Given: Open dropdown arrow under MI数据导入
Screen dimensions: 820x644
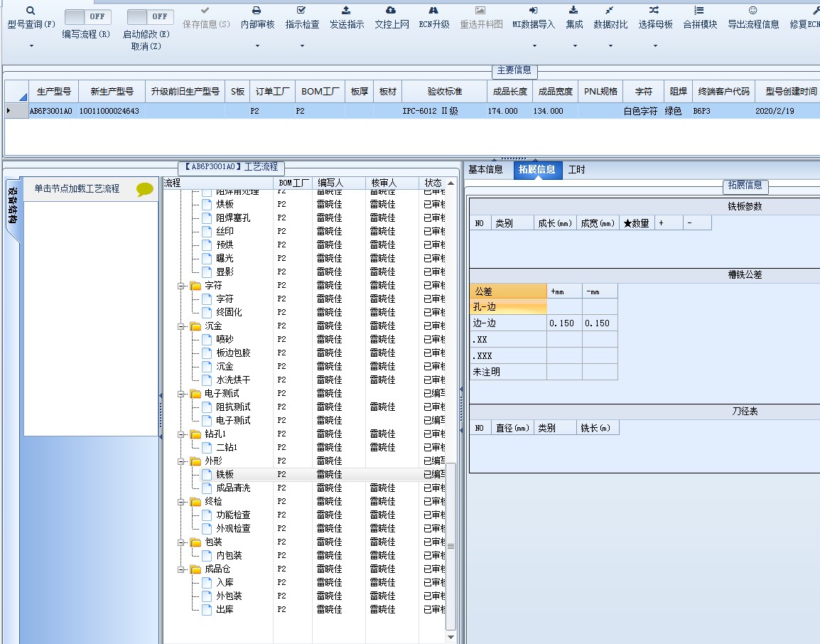Looking at the screenshot, I should (x=534, y=46).
